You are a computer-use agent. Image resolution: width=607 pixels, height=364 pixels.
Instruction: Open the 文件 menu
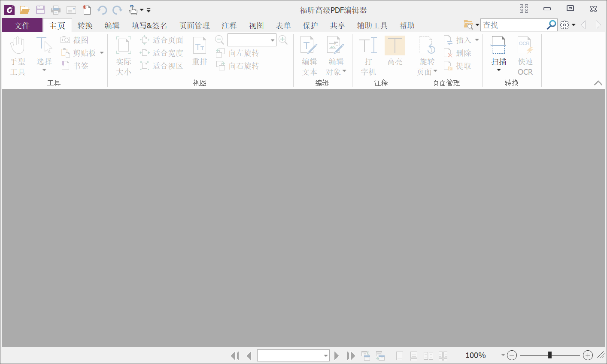tap(21, 25)
